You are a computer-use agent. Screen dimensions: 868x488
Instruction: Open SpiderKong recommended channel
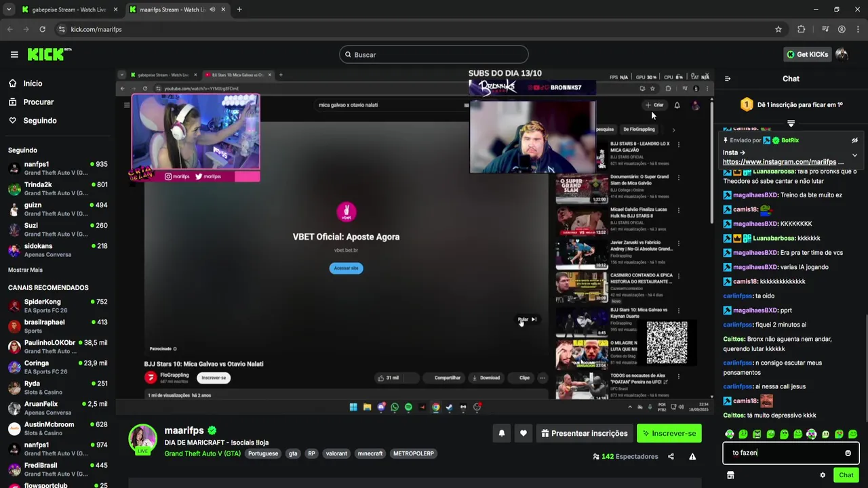(58, 306)
